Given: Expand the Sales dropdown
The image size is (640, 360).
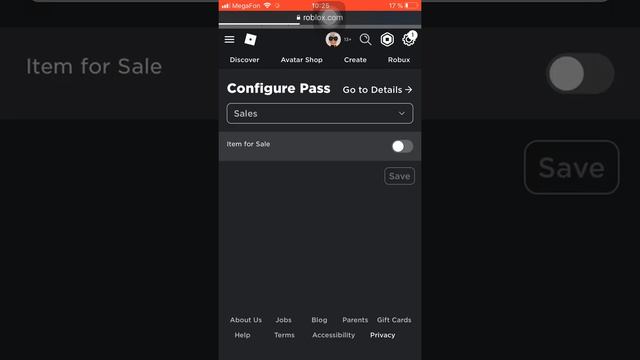Looking at the screenshot, I should tap(320, 113).
